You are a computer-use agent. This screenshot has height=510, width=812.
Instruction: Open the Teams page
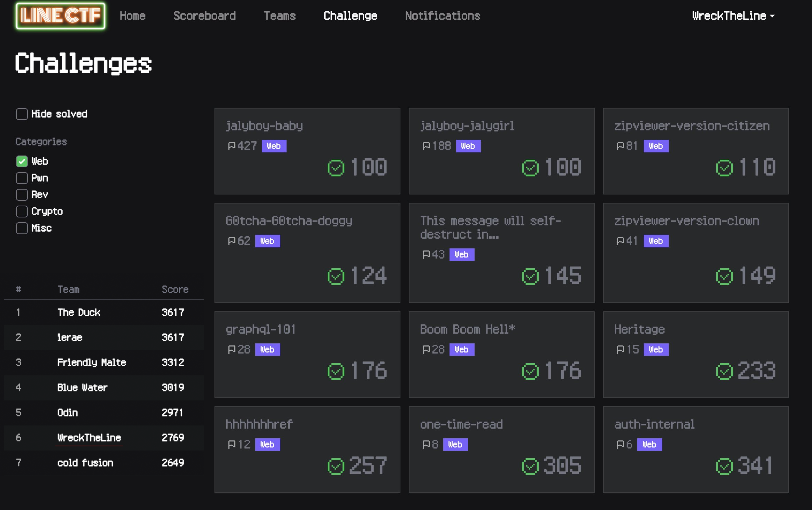point(280,16)
